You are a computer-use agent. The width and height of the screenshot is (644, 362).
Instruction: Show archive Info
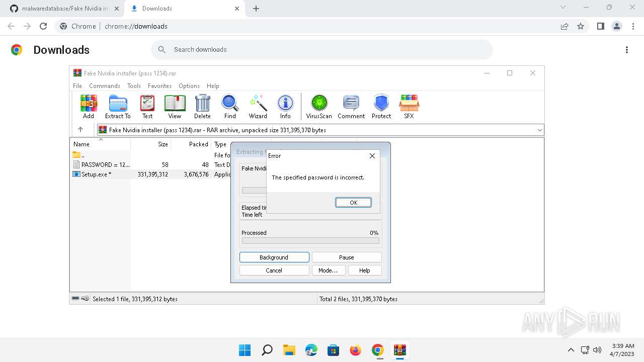(x=285, y=107)
